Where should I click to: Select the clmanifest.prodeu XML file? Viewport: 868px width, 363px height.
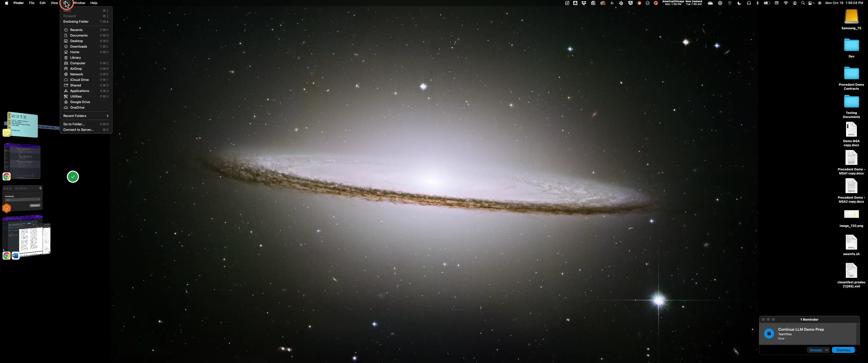[x=851, y=271]
